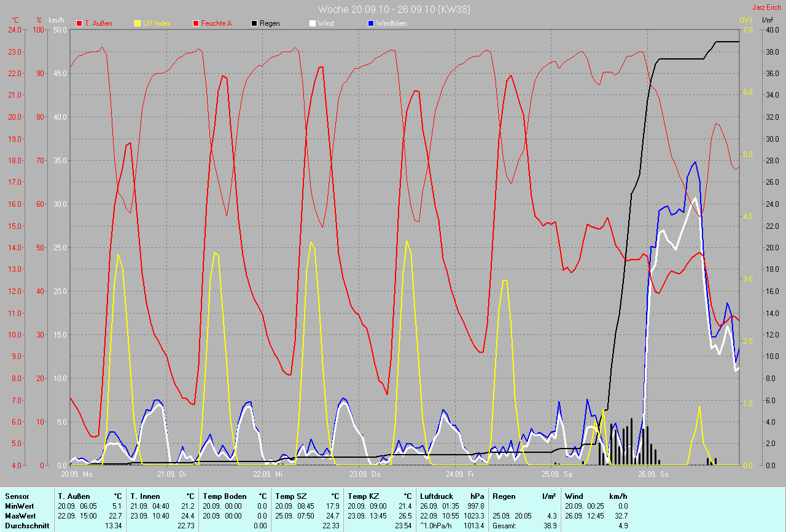Click the chart title Woche 20.09.10 - 26.09.10

click(392, 9)
